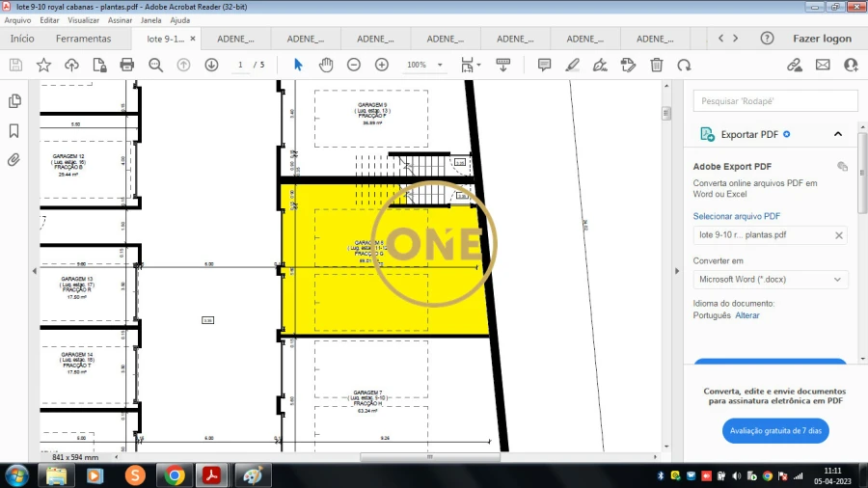The image size is (868, 488).
Task: Collapse the Exportar PDF section
Action: click(837, 134)
